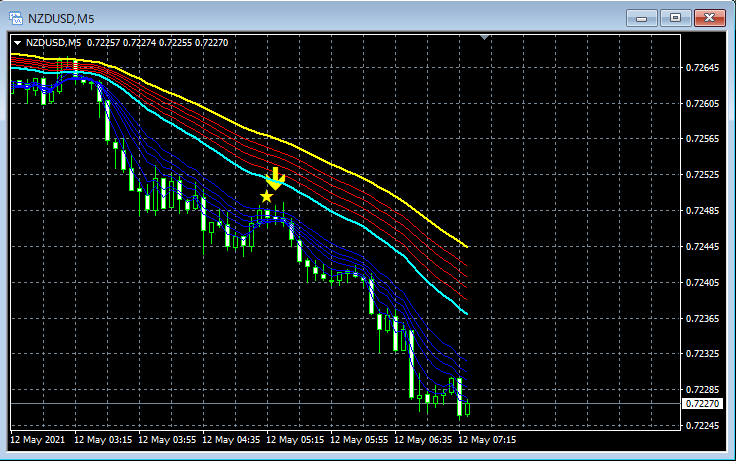
Task: Select the cyan moving average line end
Action: coord(466,313)
